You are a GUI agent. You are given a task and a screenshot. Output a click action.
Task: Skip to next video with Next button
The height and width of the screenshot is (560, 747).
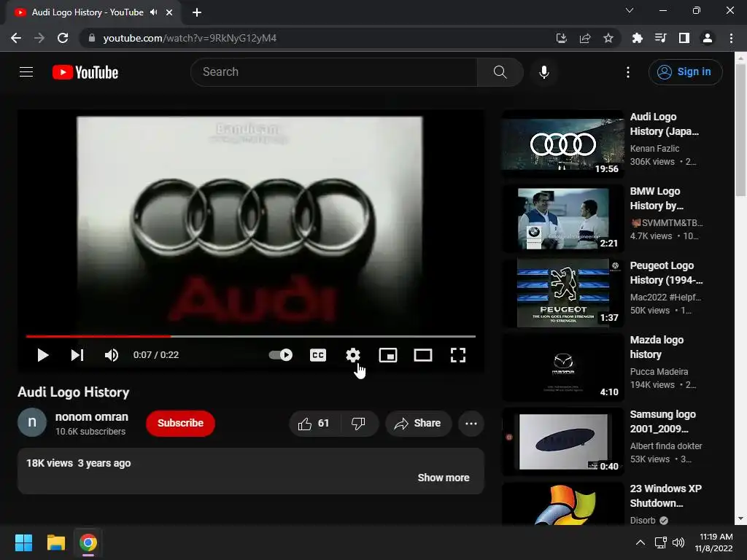(x=77, y=355)
